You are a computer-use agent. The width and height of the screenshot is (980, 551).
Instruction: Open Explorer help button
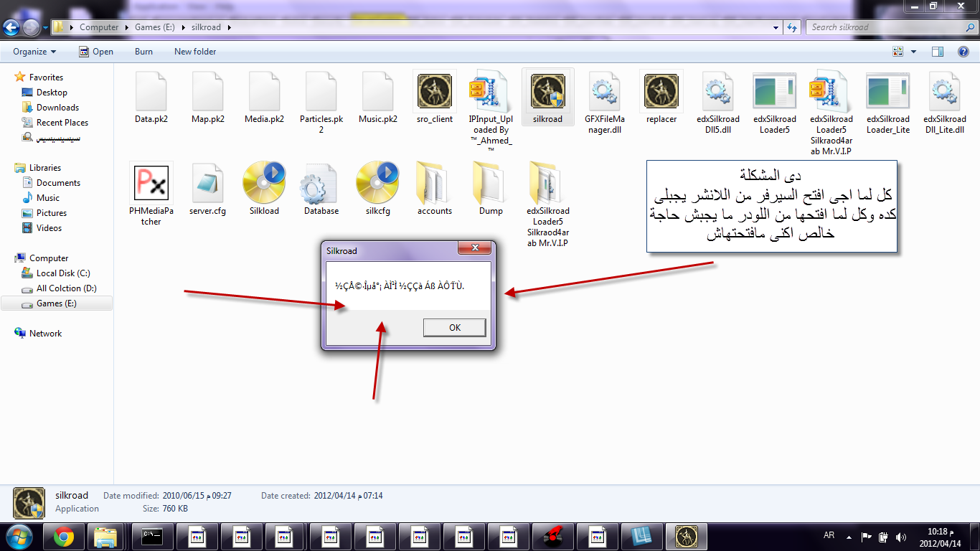click(x=963, y=52)
